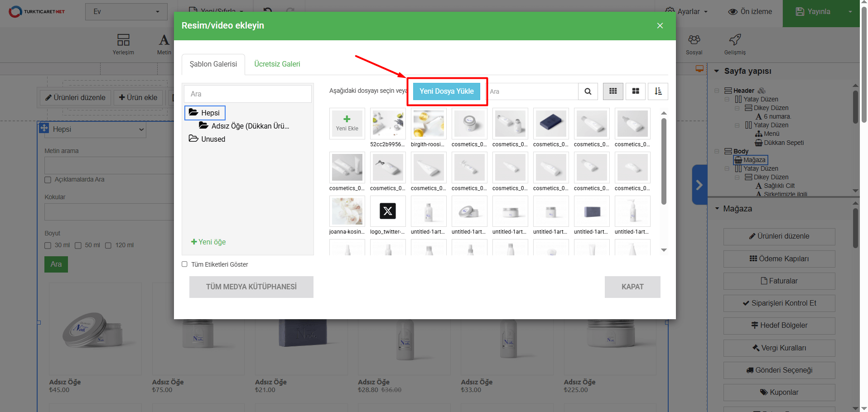The height and width of the screenshot is (412, 868).
Task: Click the Yeni Ekle plus tile
Action: 347,123
